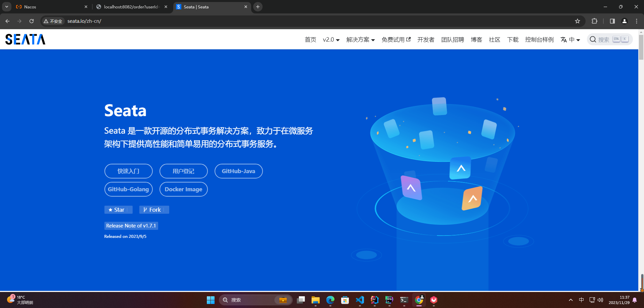Launch File Explorer from the taskbar
644x308 pixels.
pos(315,300)
